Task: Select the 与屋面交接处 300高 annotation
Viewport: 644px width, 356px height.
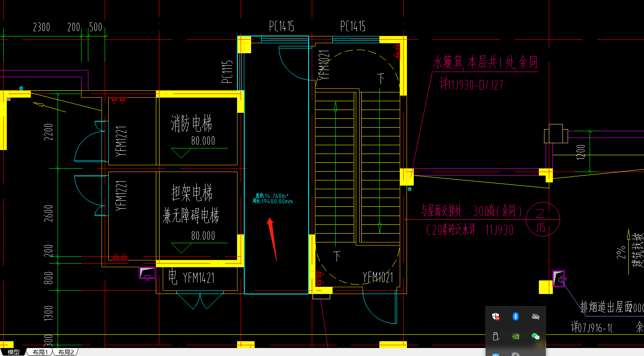Action: tap(472, 210)
